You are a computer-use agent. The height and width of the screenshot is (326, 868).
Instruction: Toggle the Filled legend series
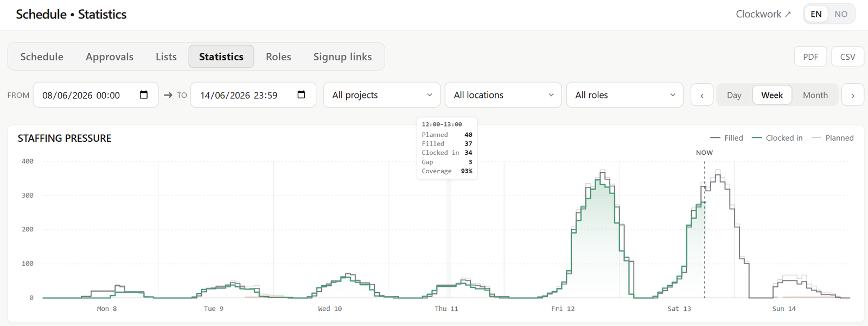726,138
